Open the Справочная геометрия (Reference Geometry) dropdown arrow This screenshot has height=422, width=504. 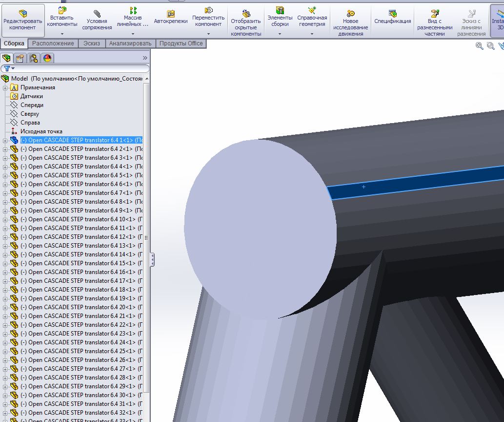(x=312, y=34)
